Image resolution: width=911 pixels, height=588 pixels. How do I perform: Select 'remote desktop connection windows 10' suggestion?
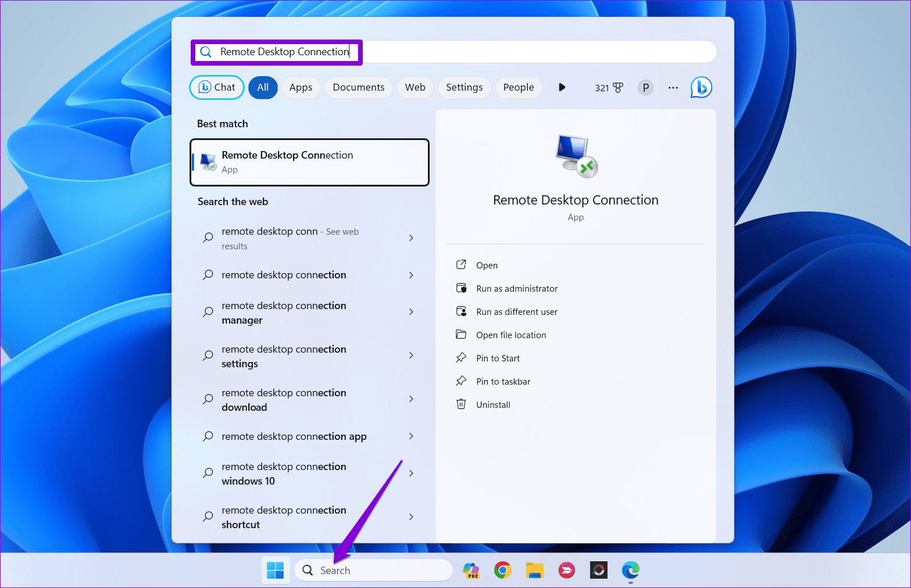click(309, 474)
